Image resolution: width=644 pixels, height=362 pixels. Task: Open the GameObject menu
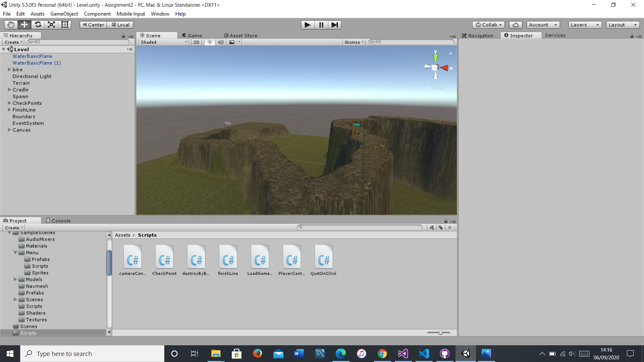coord(64,14)
